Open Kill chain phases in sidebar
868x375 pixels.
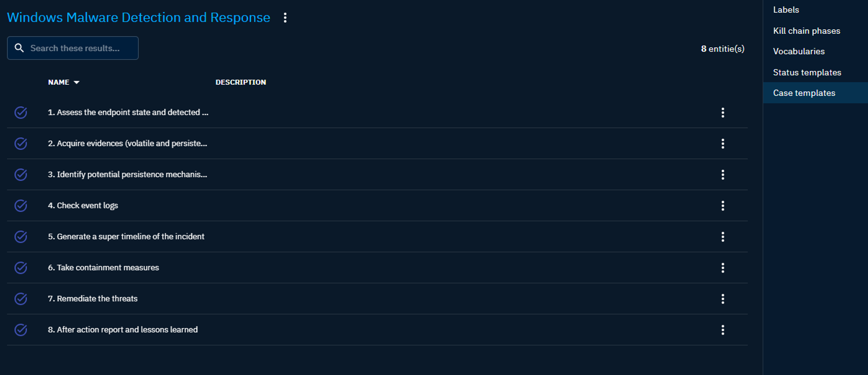[806, 31]
